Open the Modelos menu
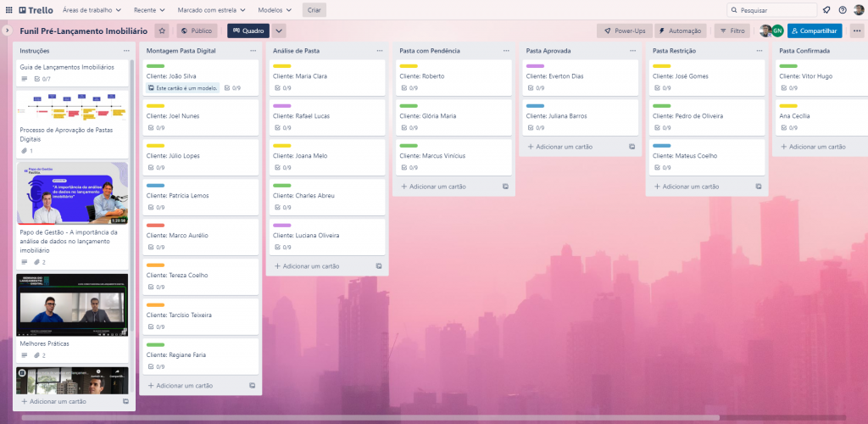868x424 pixels. tap(275, 10)
